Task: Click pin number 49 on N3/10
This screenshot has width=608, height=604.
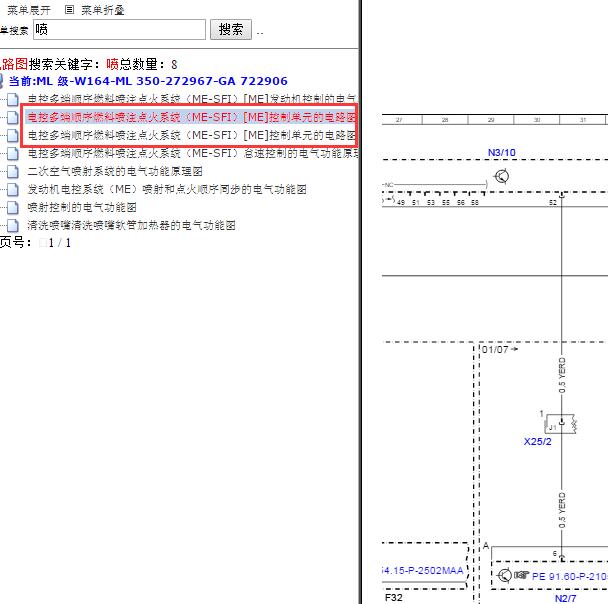Action: 401,202
